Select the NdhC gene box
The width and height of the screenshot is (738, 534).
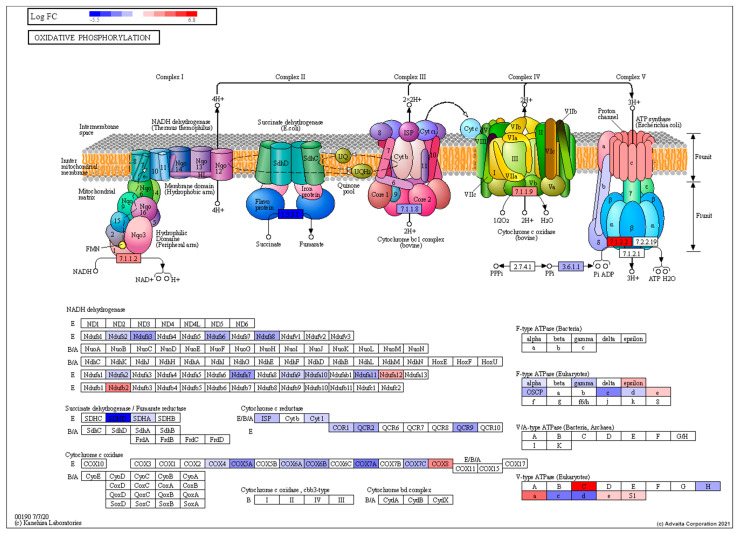[93, 362]
